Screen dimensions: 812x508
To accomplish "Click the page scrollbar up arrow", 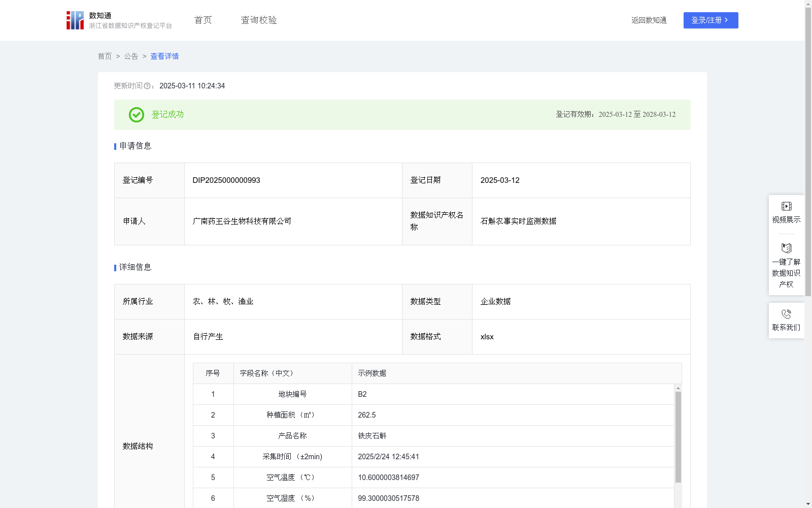I will pos(808,4).
